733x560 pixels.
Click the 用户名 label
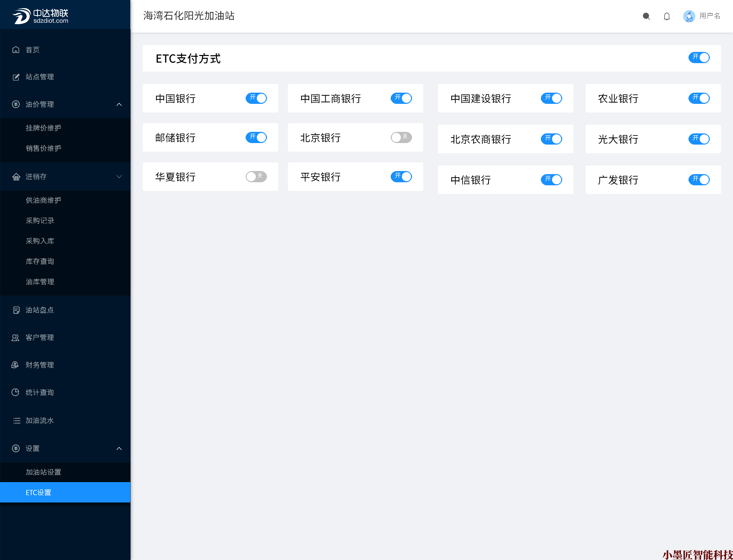(x=710, y=16)
